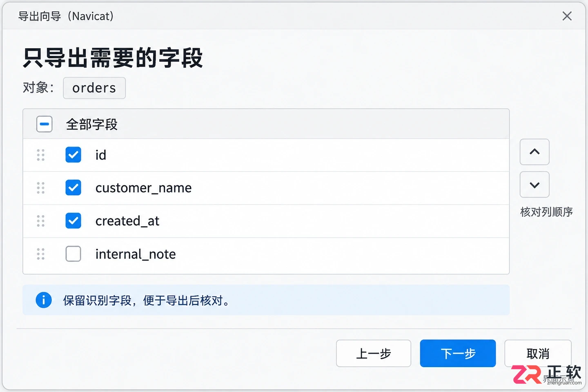Click the 全部字段 header label
588x392 pixels.
click(92, 124)
